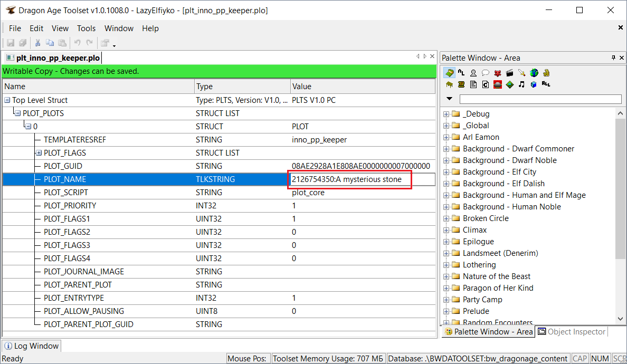Select the Conversation speech-bubble palette icon
The image size is (627, 364).
tap(486, 73)
